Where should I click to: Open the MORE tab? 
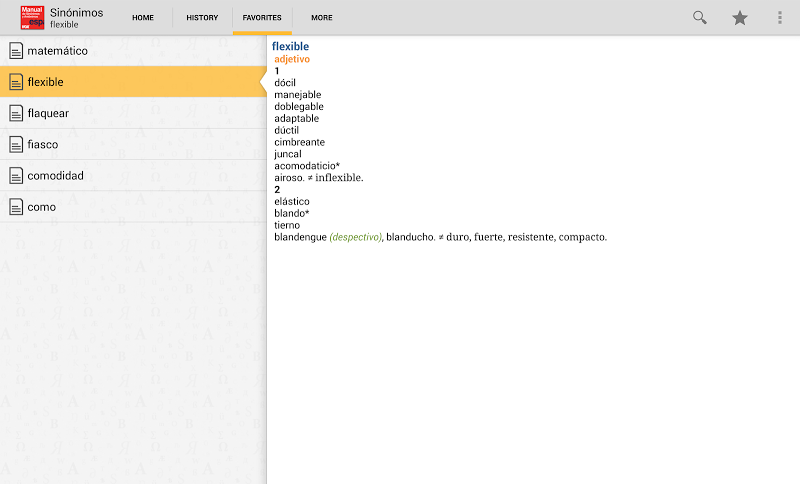coord(322,18)
